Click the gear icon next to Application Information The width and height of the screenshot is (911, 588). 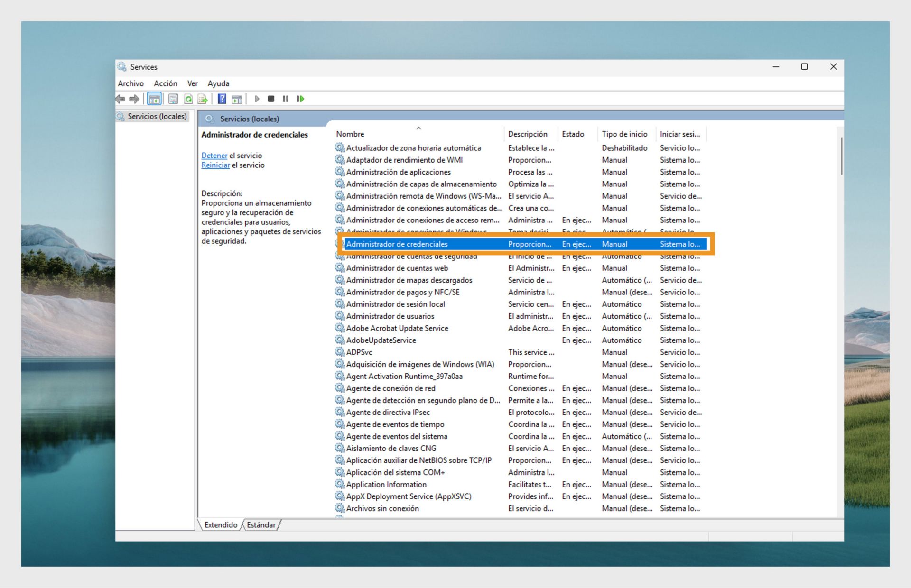coord(340,484)
